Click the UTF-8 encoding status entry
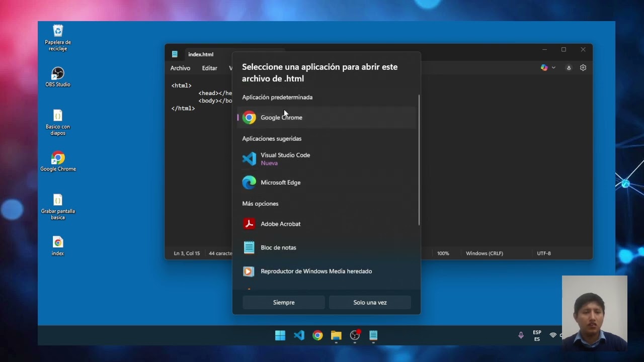The height and width of the screenshot is (362, 644). tap(544, 253)
